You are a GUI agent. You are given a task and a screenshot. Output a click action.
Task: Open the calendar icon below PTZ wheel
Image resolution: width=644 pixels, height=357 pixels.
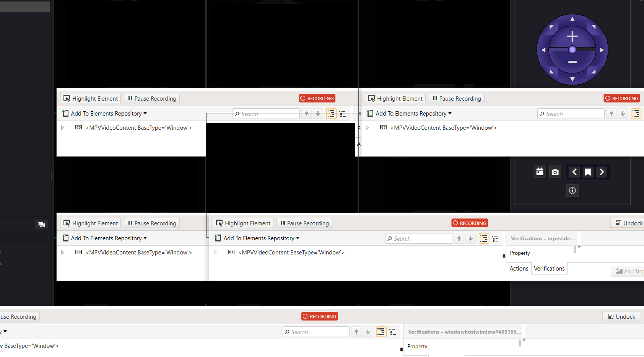pyautogui.click(x=540, y=172)
